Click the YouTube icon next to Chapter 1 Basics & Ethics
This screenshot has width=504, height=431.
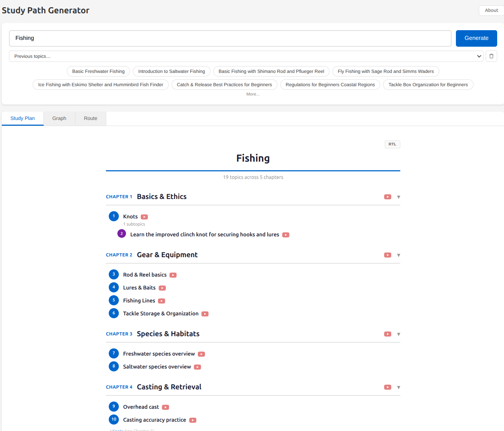(387, 197)
